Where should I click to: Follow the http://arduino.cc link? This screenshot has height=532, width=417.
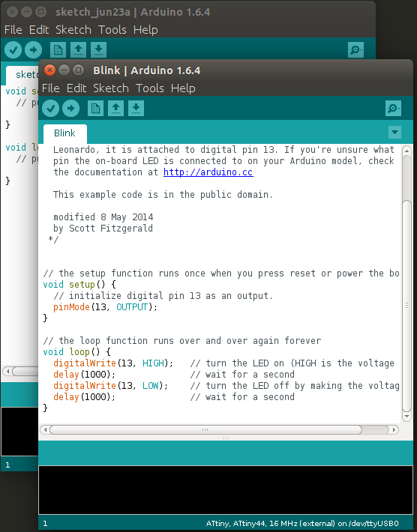click(208, 172)
